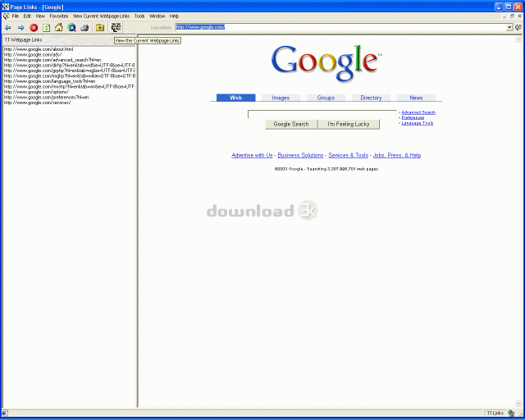Click the Google logo image

tap(326, 64)
